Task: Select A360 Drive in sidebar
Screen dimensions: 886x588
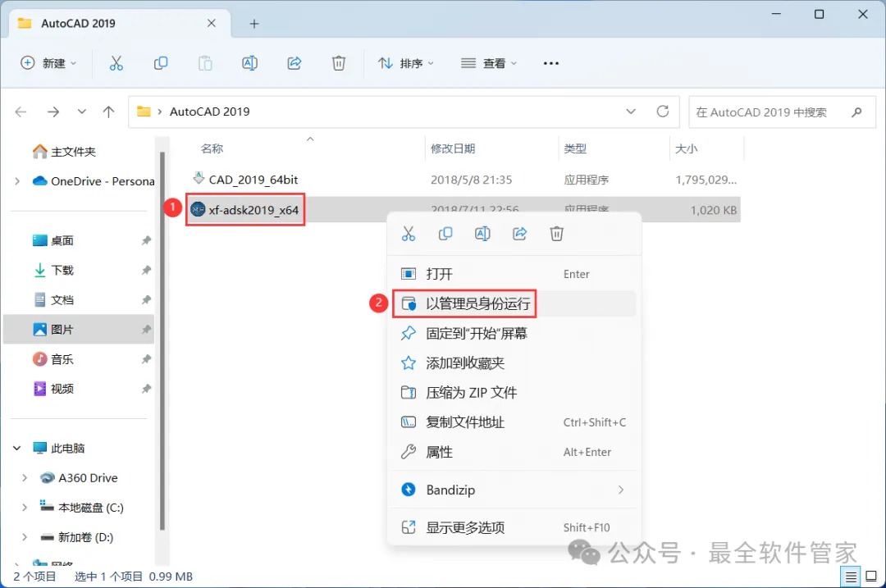Action: click(79, 478)
